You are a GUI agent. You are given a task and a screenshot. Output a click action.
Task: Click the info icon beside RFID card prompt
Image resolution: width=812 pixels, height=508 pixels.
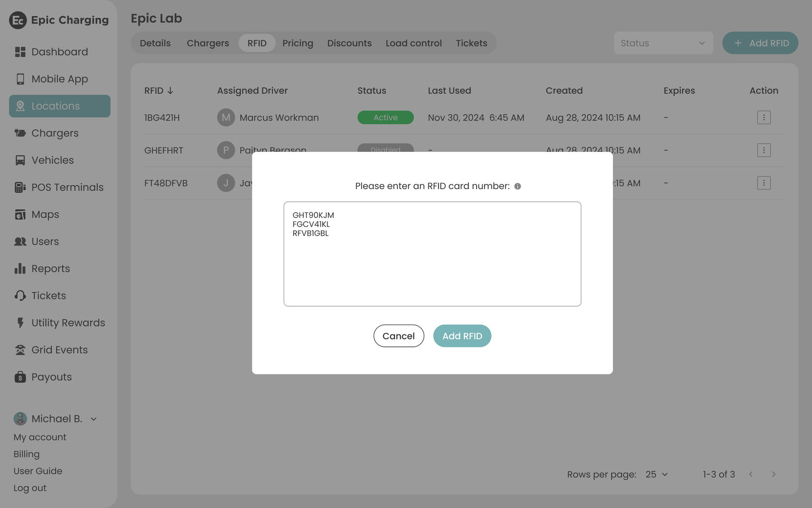tap(517, 186)
